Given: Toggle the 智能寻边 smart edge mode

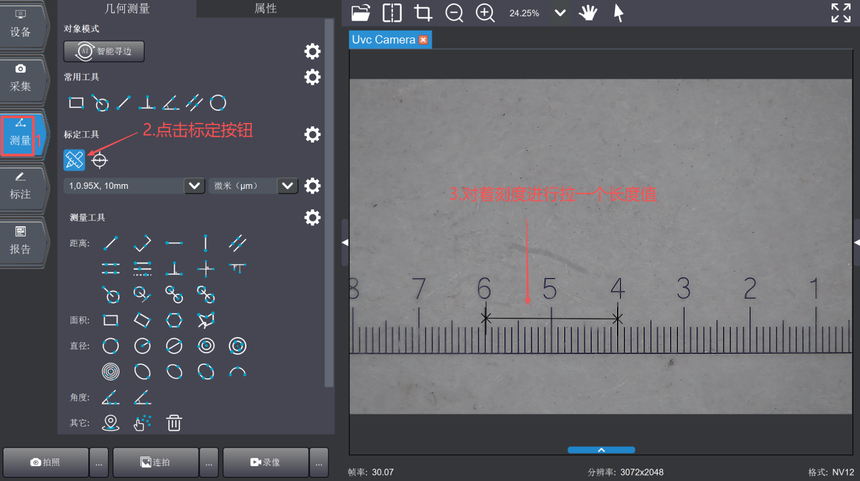Looking at the screenshot, I should click(104, 51).
